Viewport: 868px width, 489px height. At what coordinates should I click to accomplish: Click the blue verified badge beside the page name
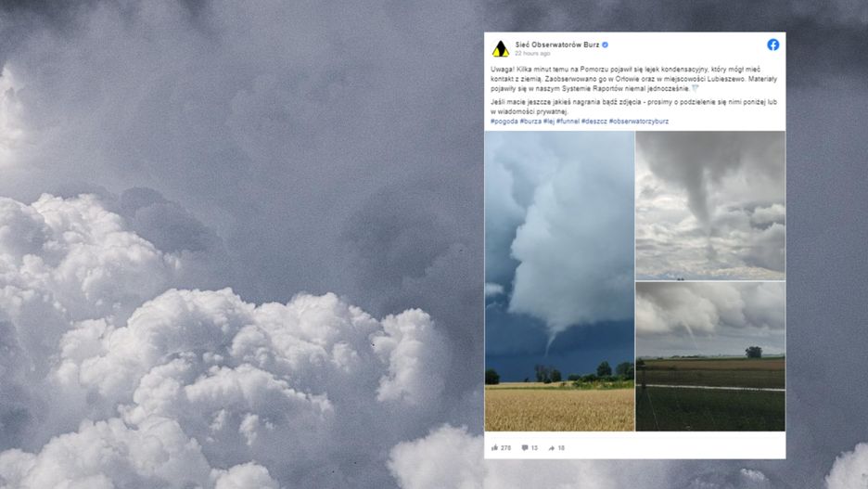605,45
